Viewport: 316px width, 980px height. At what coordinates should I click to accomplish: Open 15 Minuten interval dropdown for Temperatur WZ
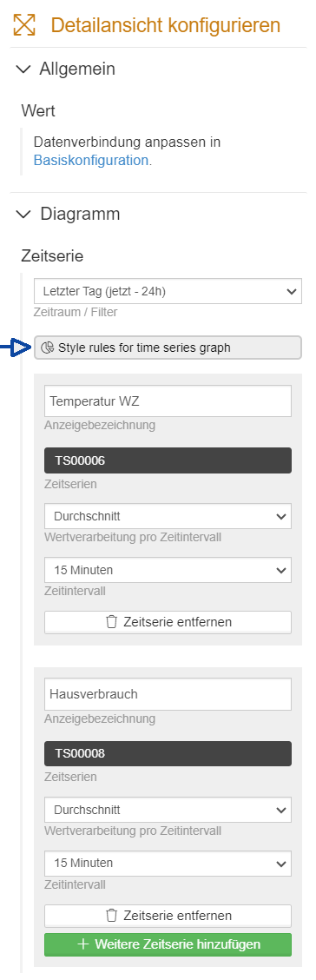point(168,570)
